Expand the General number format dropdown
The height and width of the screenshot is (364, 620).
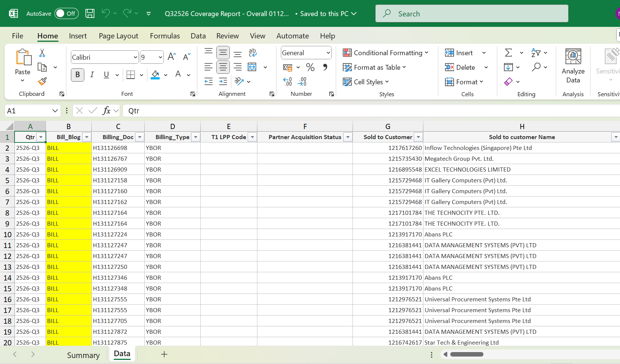click(328, 53)
